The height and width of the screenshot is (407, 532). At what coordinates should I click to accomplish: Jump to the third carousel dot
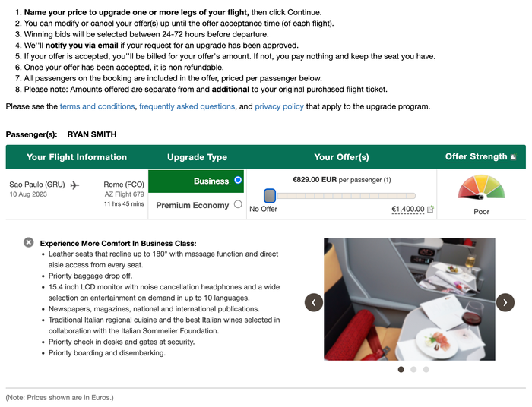coord(426,369)
